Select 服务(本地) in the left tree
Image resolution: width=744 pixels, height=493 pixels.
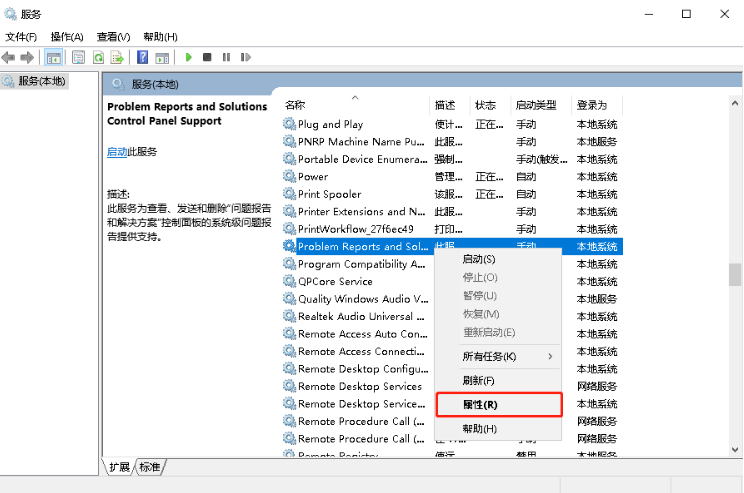point(40,81)
